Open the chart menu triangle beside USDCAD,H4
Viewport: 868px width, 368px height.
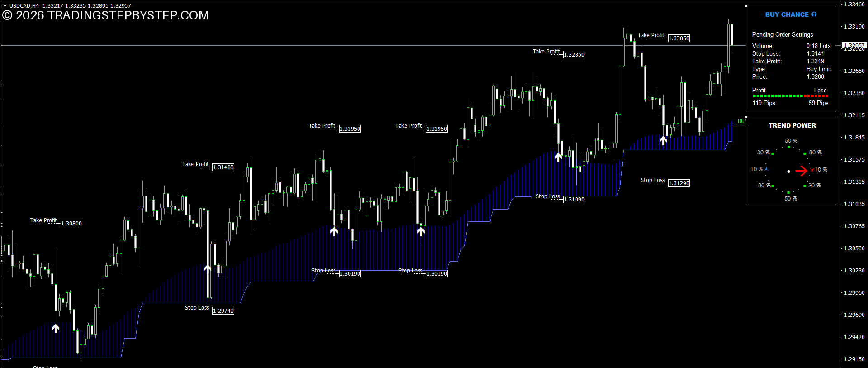point(5,6)
